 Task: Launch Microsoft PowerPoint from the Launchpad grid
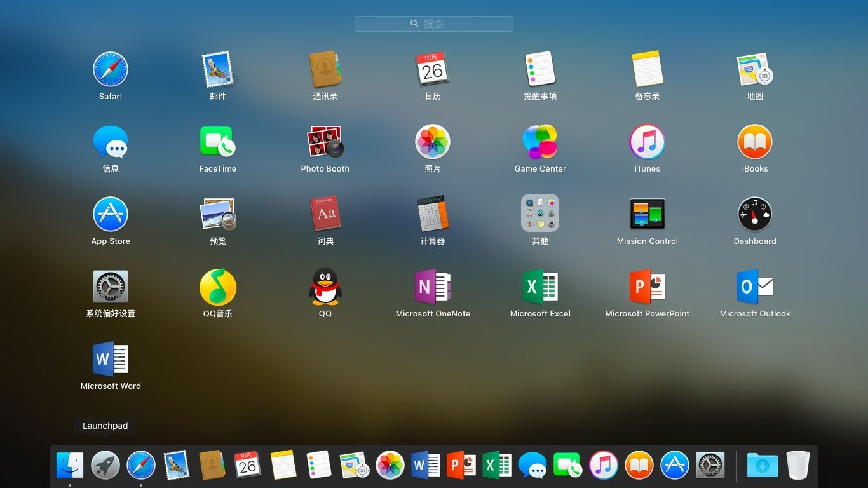click(648, 287)
